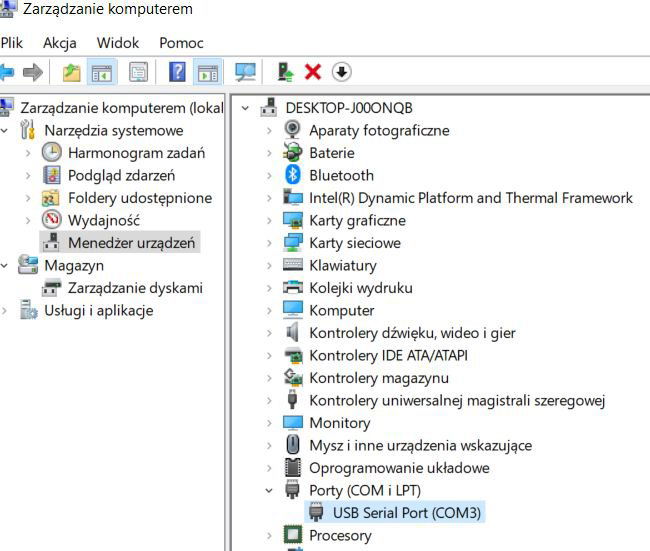Select Zarządzanie komputerem (lokalne) root
Screen dimensions: 650x551
[x=122, y=108]
